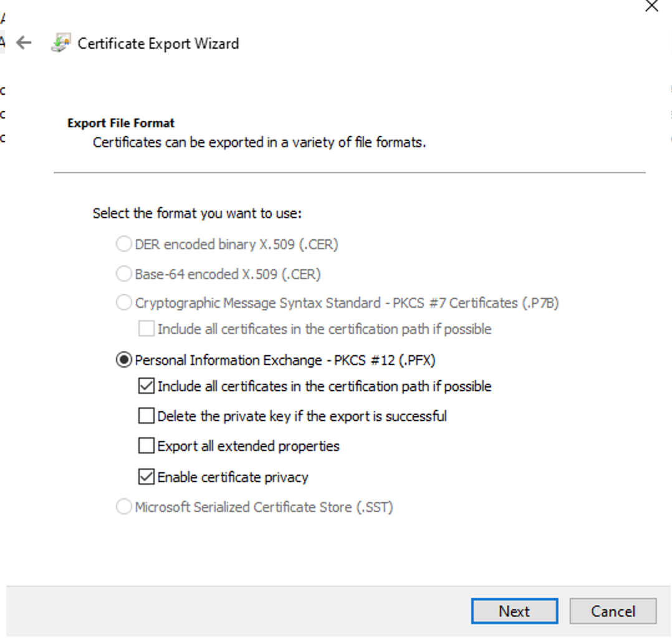Uncheck the include-all-certificates box under PKCS #12
Image resolution: width=672 pixels, height=638 pixels.
point(146,386)
